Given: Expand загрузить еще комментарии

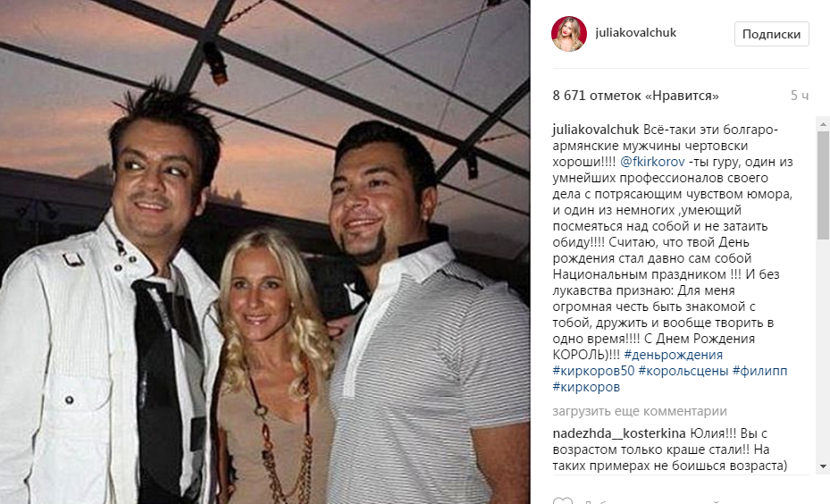Looking at the screenshot, I should click(x=640, y=411).
